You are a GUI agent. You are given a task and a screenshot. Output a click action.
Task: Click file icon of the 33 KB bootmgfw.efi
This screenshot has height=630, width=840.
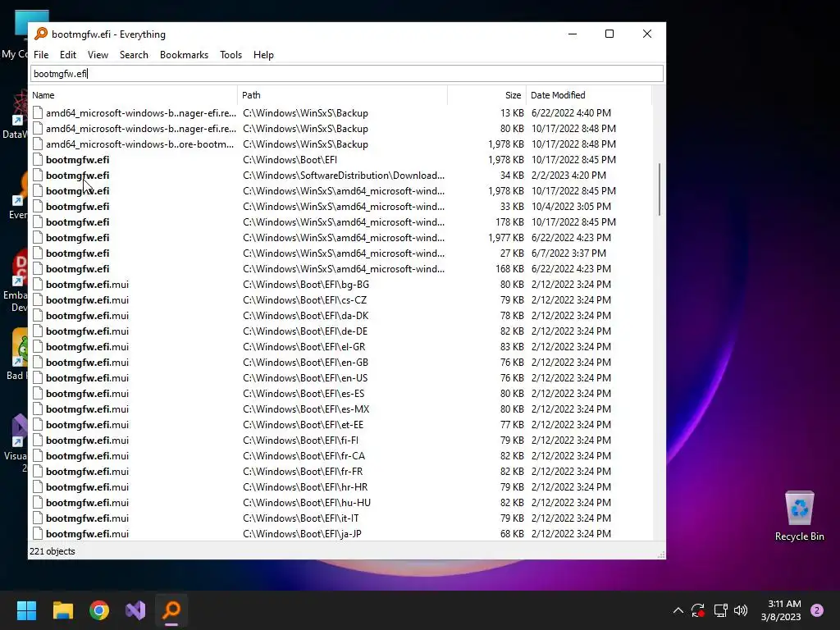click(38, 206)
